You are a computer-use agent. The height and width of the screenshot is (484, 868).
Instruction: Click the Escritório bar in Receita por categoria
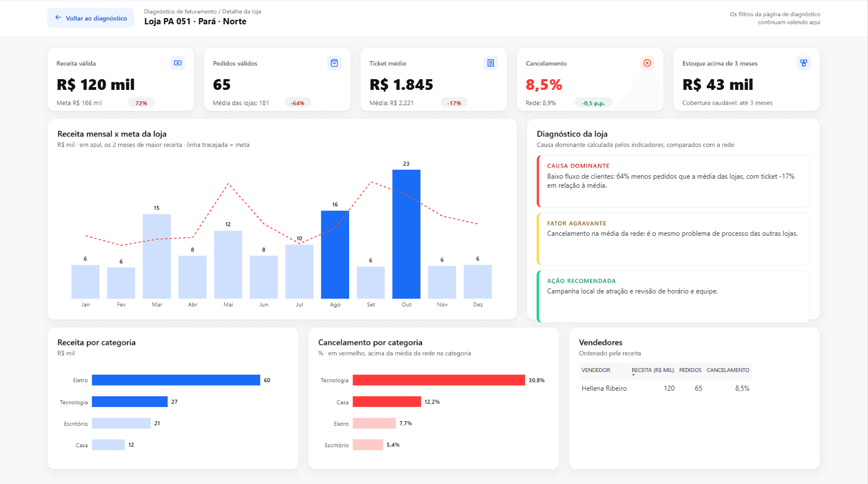(121, 423)
